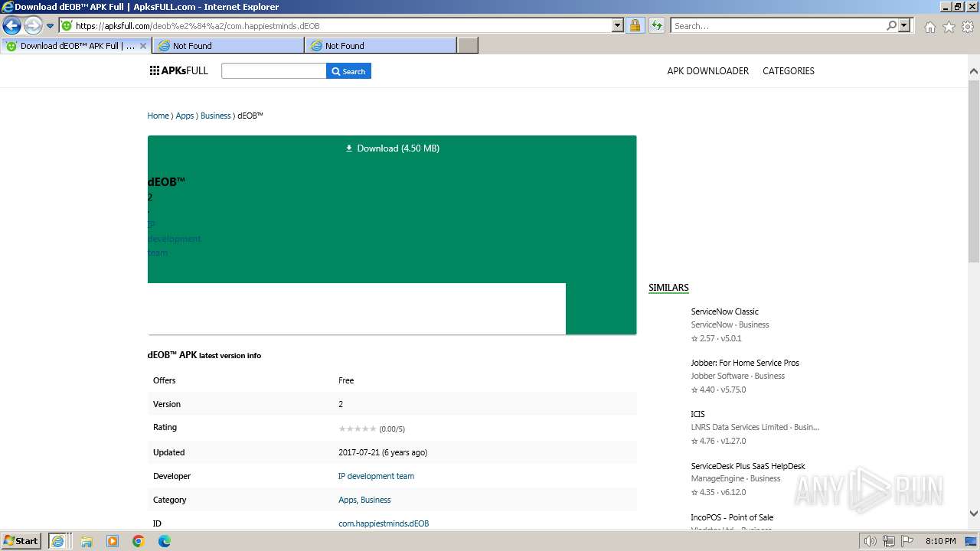The image size is (980, 551).
Task: Open the Home icon in IE toolbar
Action: click(x=929, y=27)
